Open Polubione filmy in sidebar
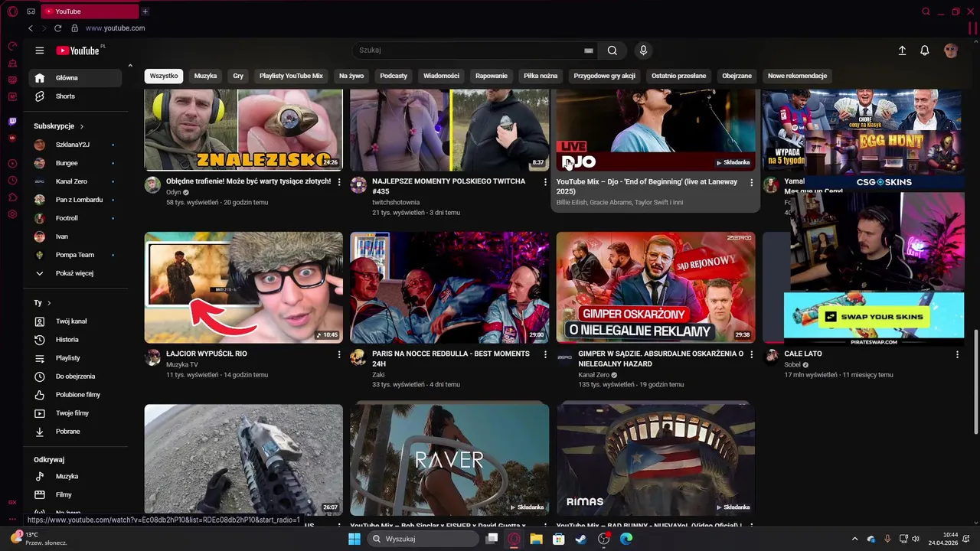Viewport: 980px width, 551px height. click(x=75, y=395)
